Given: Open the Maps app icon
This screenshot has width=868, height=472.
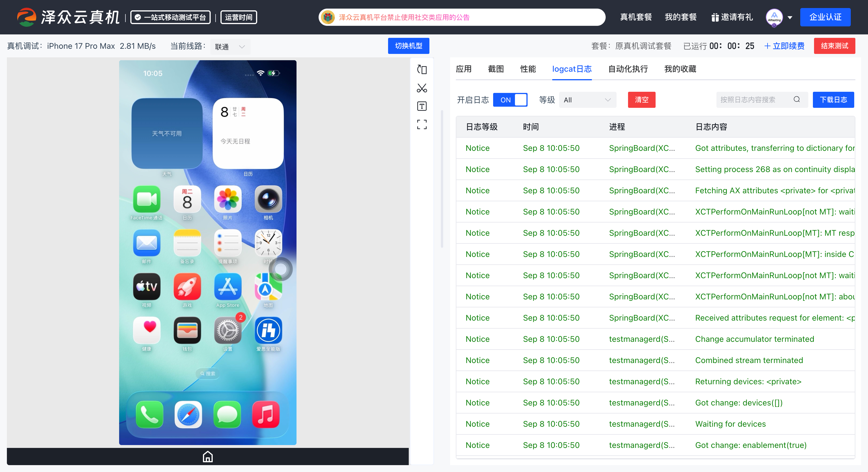Looking at the screenshot, I should (x=268, y=287).
